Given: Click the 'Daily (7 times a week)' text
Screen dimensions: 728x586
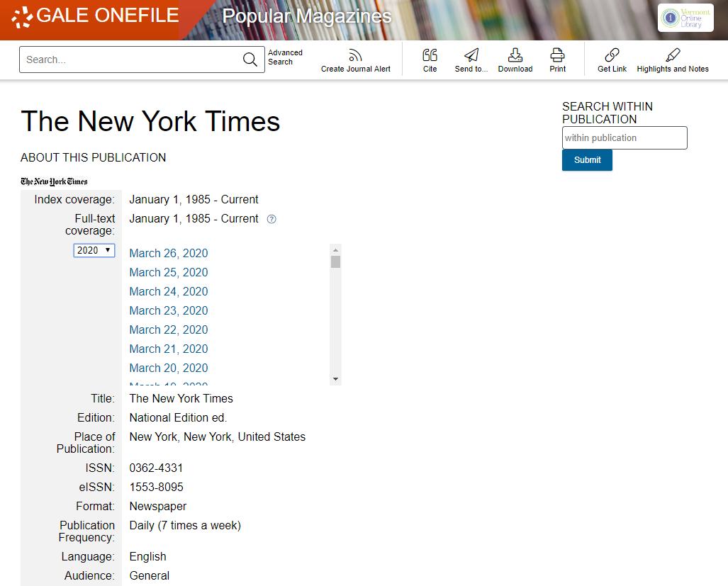Looking at the screenshot, I should 185,526.
